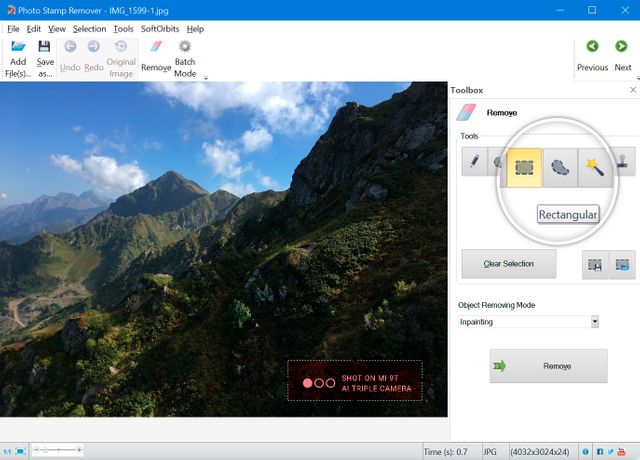Viewport: 640px width, 460px height.
Task: Expand the Object Removing Mode dropdown
Action: [594, 322]
